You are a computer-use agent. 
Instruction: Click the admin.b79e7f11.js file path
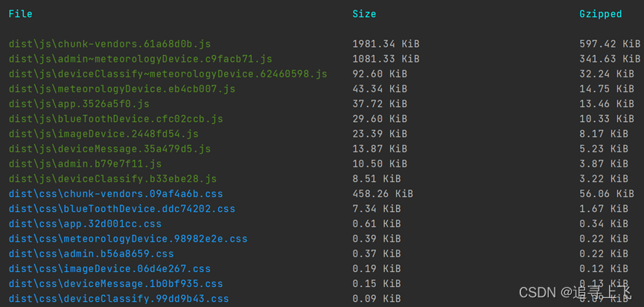coord(85,164)
